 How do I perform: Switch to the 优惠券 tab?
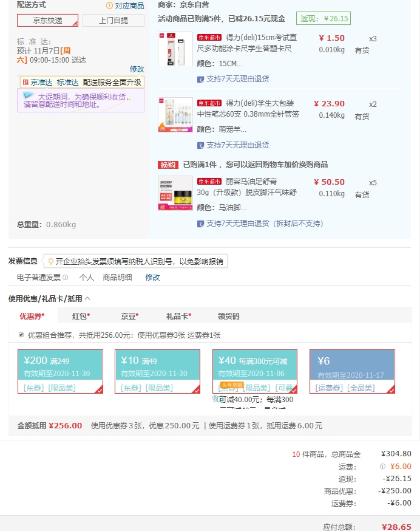(33, 316)
